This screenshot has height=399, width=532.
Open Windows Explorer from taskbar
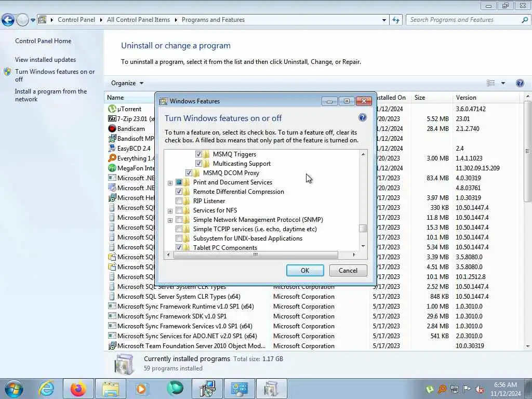110,389
